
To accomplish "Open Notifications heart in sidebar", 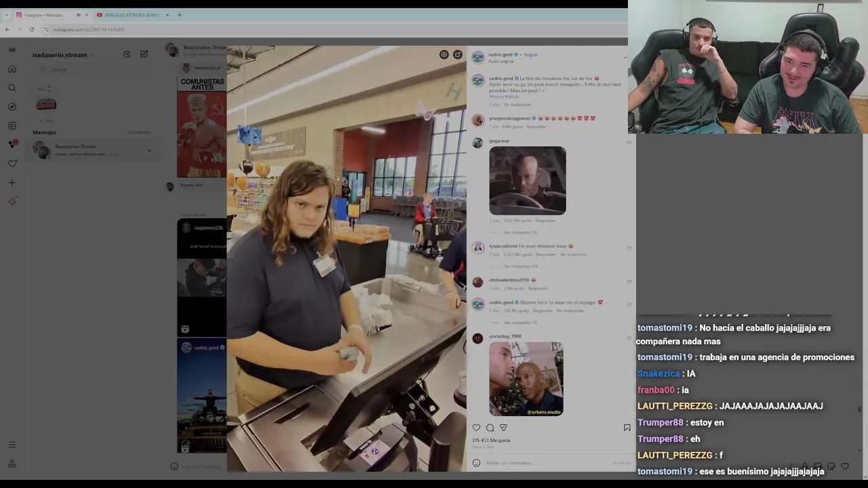I will tap(12, 163).
